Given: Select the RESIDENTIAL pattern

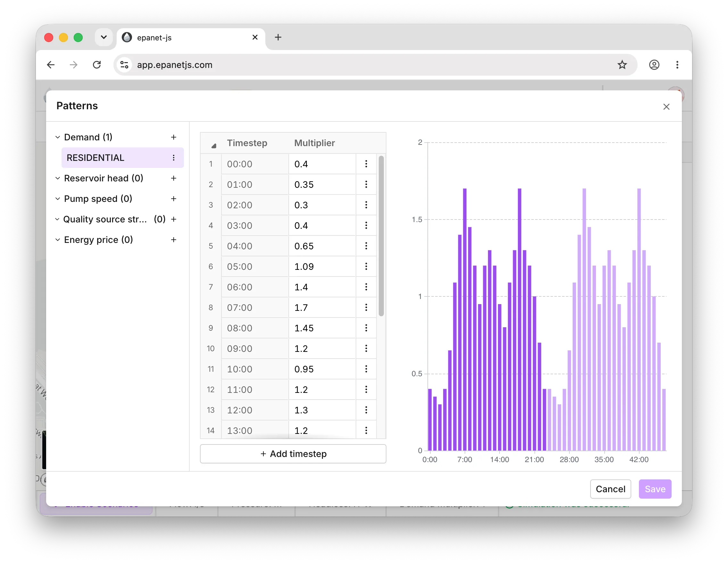Looking at the screenshot, I should (x=122, y=158).
